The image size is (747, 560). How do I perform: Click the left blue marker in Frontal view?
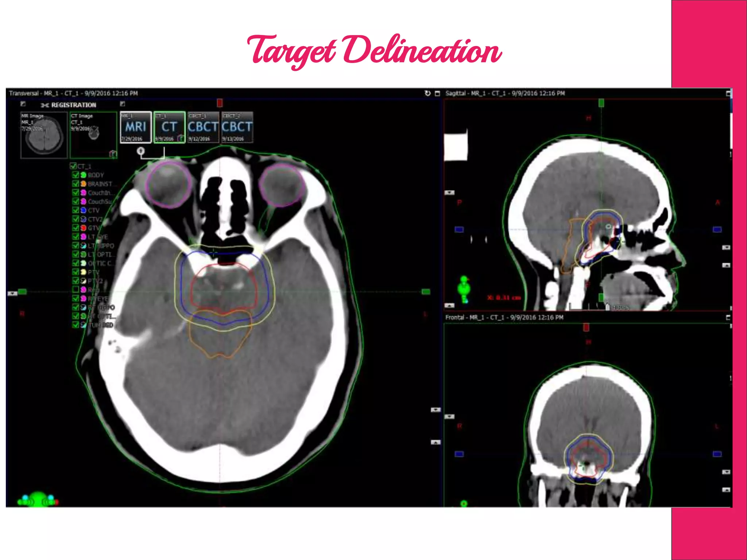[459, 454]
